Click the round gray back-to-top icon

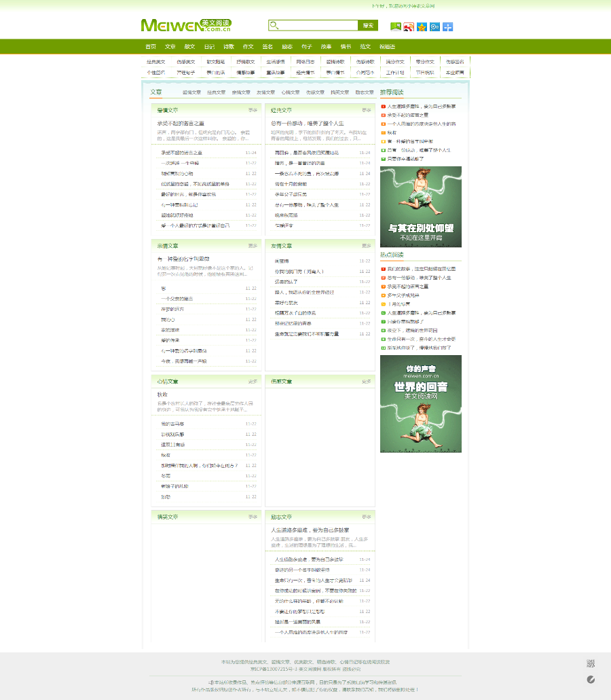pyautogui.click(x=591, y=680)
